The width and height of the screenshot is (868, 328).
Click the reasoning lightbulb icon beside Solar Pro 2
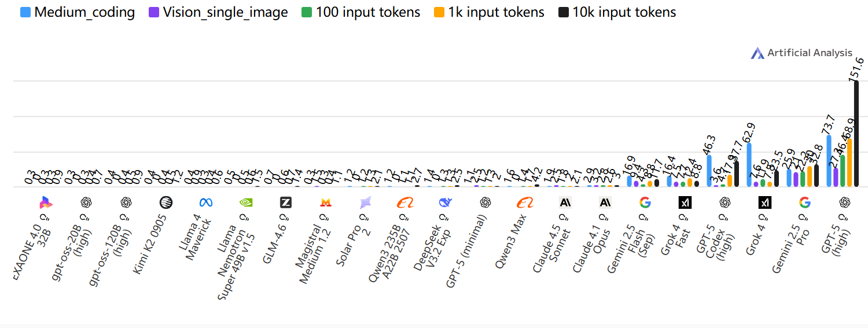pyautogui.click(x=365, y=219)
